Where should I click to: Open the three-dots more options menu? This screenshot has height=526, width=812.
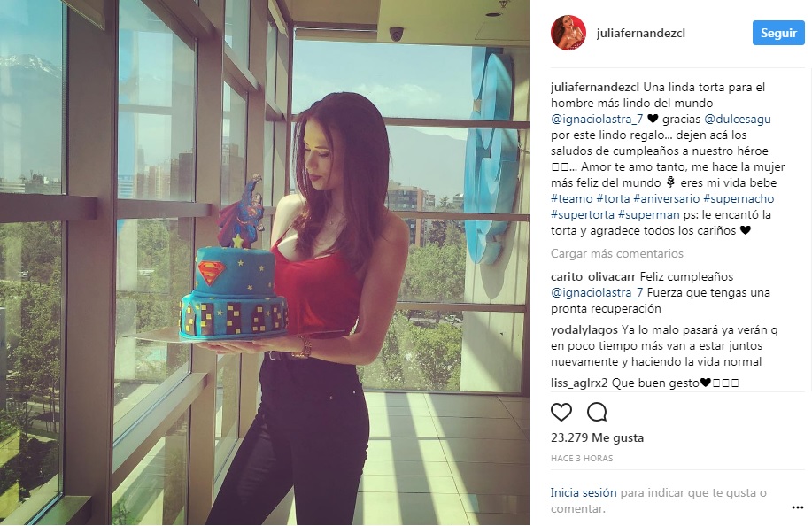[x=798, y=507]
